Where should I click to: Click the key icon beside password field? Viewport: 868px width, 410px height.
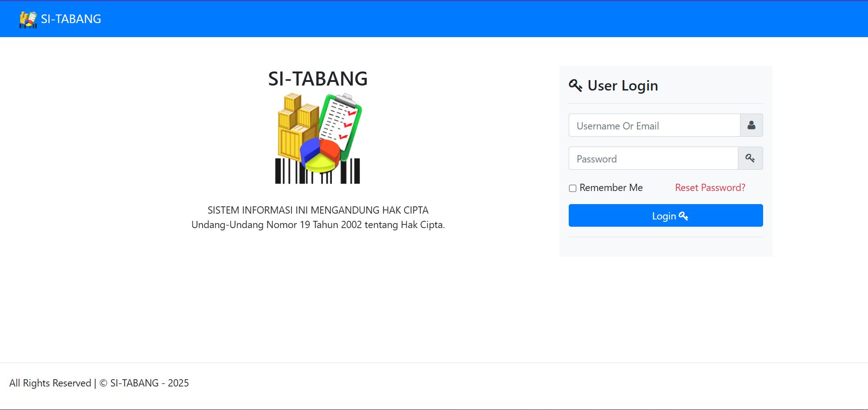pos(750,158)
